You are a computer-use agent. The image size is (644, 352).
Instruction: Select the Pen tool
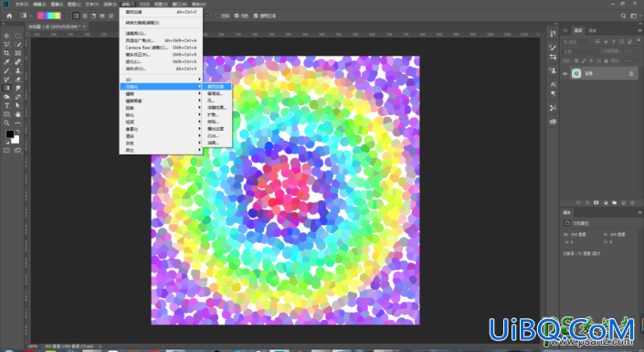click(x=17, y=97)
